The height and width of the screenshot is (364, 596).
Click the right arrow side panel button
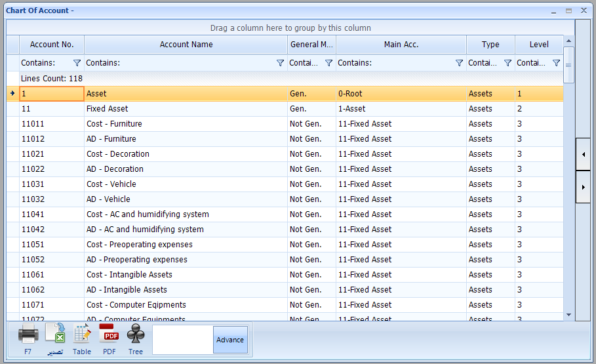pos(583,187)
